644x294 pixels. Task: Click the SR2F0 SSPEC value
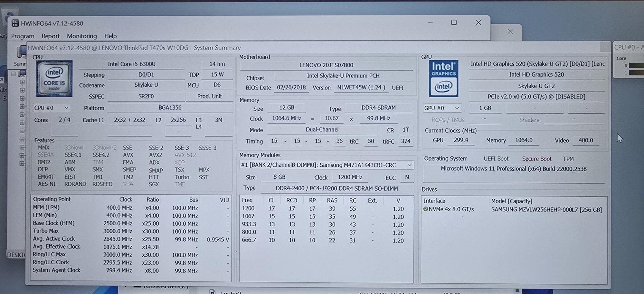click(x=146, y=96)
